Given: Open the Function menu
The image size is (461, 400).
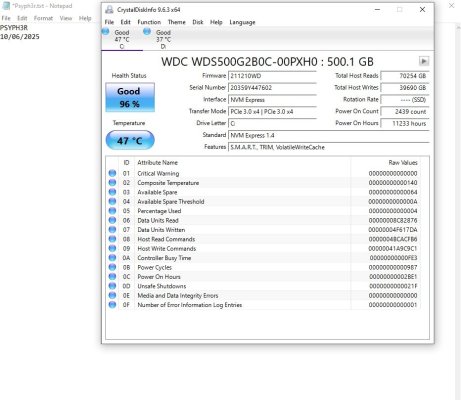Looking at the screenshot, I should [x=149, y=22].
